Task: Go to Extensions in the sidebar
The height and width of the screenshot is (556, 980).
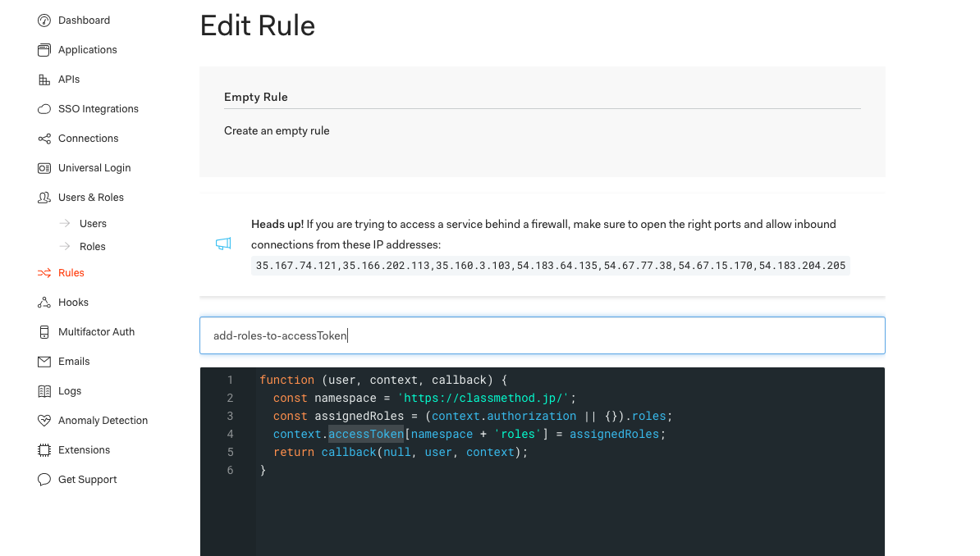Action: pyautogui.click(x=84, y=449)
